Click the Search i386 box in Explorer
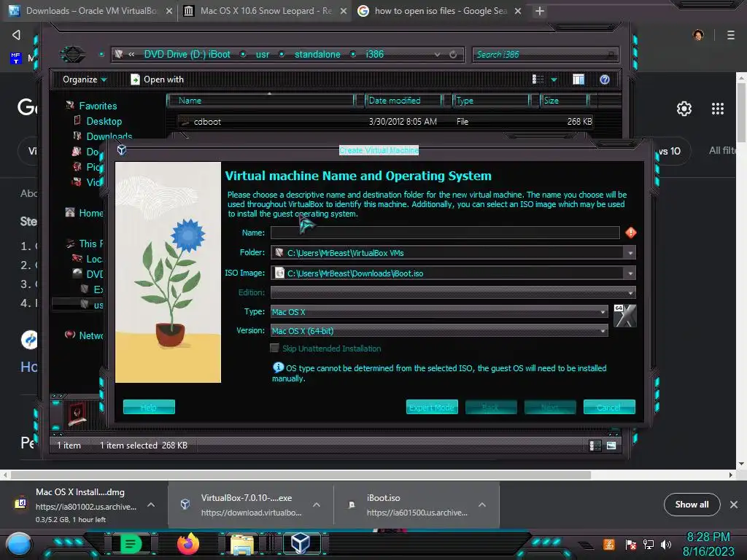The width and height of the screenshot is (747, 560). coord(545,54)
